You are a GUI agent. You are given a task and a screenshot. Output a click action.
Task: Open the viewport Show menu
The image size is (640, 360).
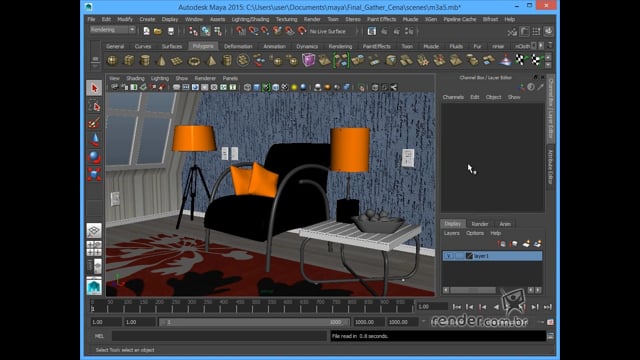(x=182, y=78)
